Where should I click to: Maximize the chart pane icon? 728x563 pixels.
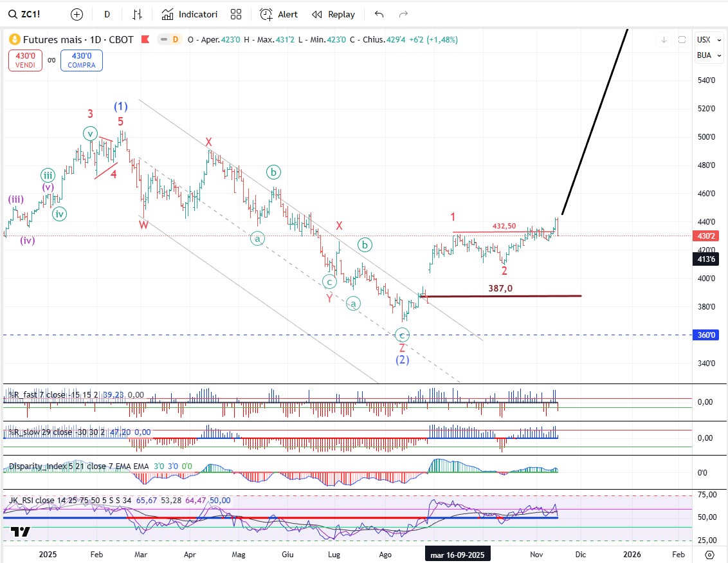(682, 40)
